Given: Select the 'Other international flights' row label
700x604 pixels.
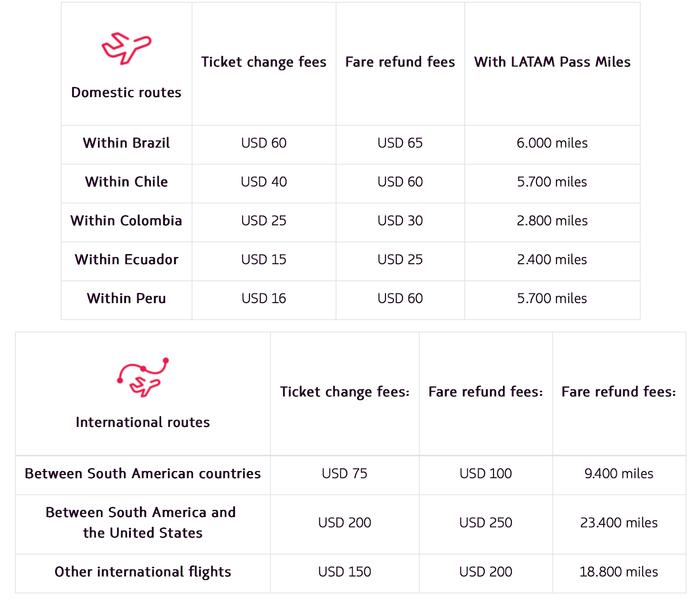Looking at the screenshot, I should [x=143, y=572].
